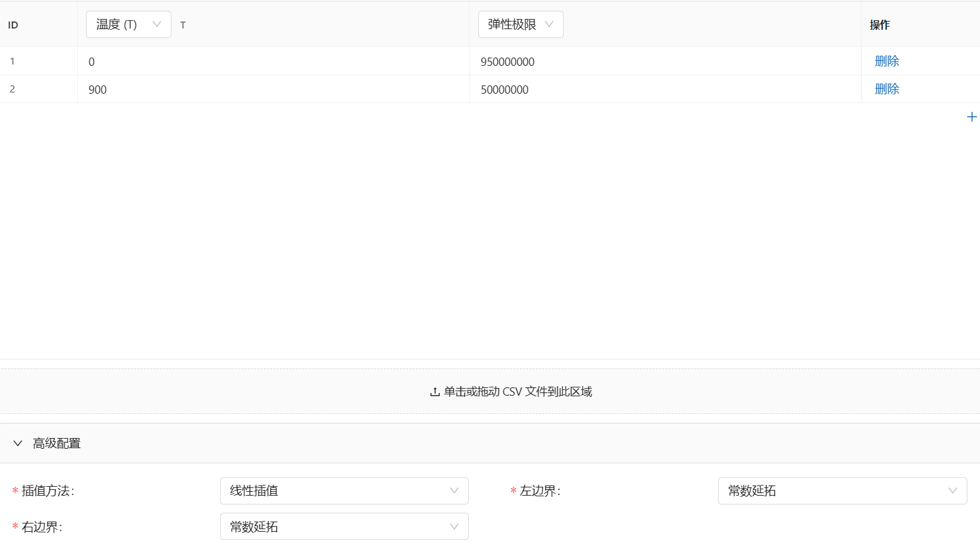Click the plus icon to add a row
The width and height of the screenshot is (980, 545).
click(972, 117)
